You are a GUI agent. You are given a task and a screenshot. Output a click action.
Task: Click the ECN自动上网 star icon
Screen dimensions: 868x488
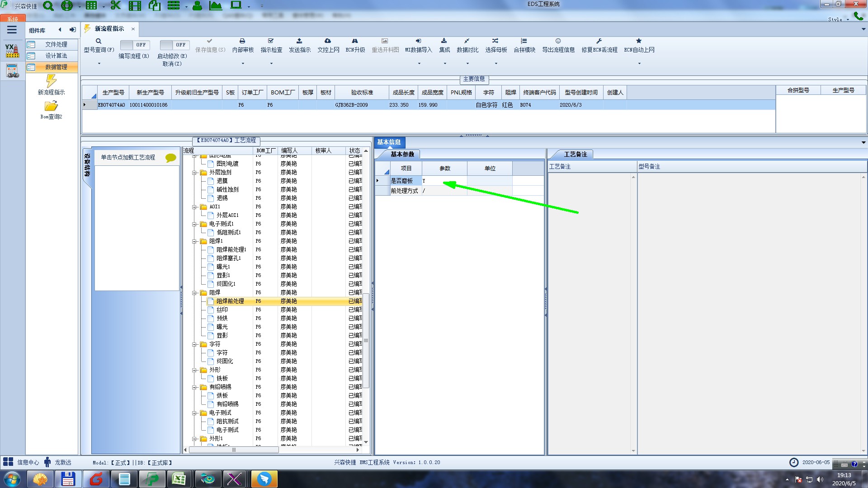coord(639,41)
